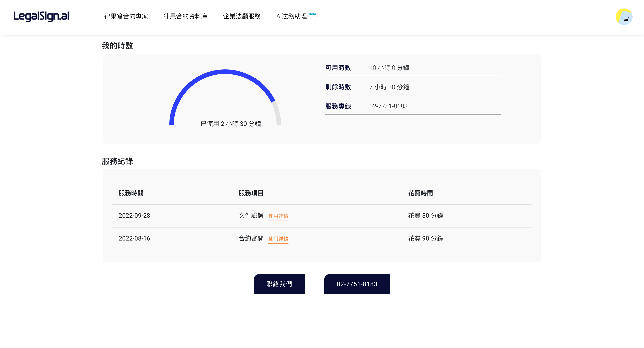644x348 pixels.
Task: Click the 花費時間 column header
Action: coord(420,193)
